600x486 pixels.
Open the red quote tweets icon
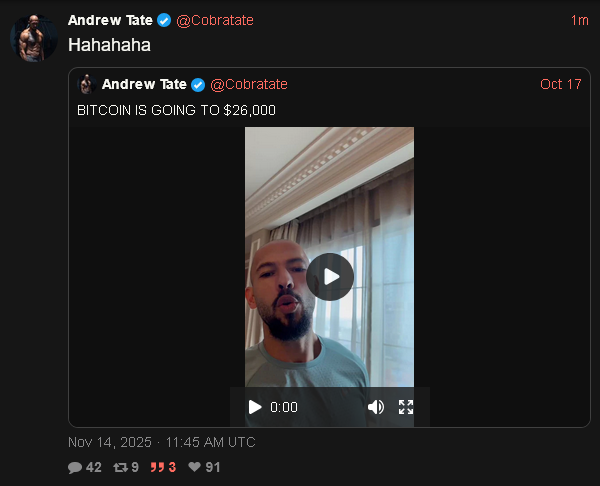(157, 467)
